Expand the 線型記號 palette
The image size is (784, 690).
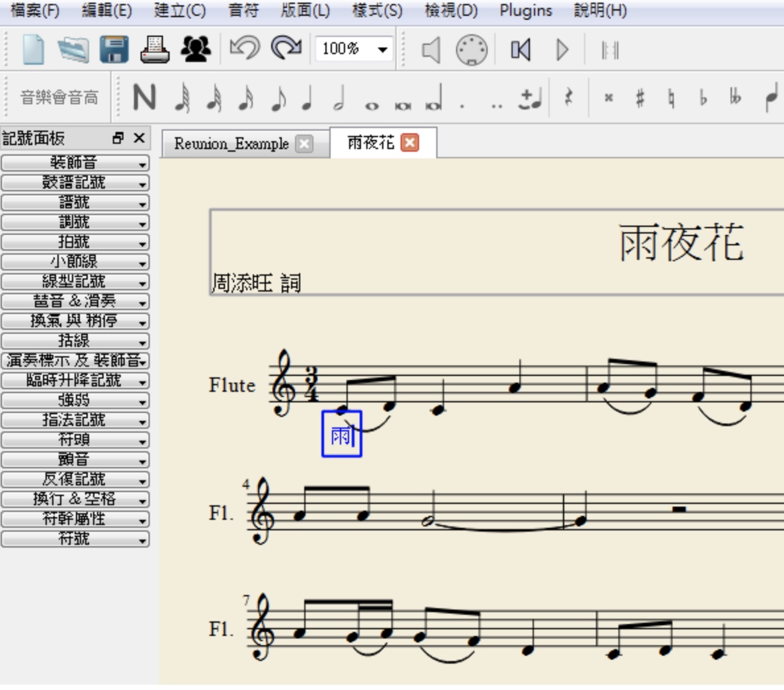(x=75, y=281)
